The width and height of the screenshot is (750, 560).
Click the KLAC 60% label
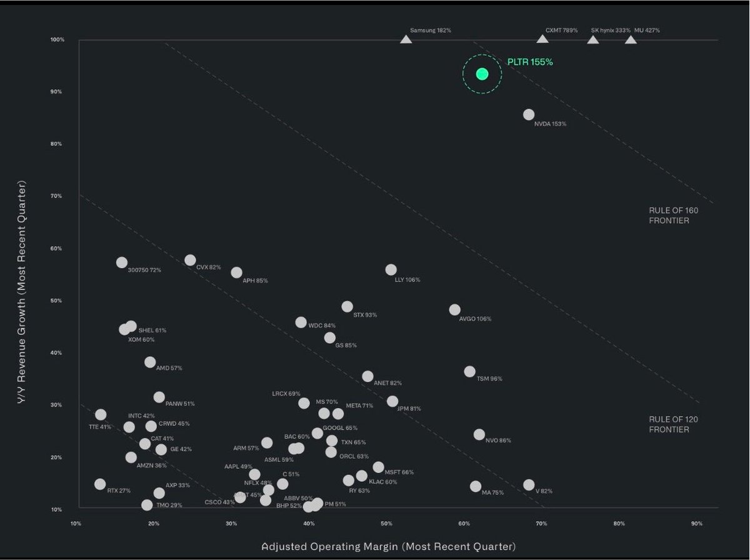[383, 482]
